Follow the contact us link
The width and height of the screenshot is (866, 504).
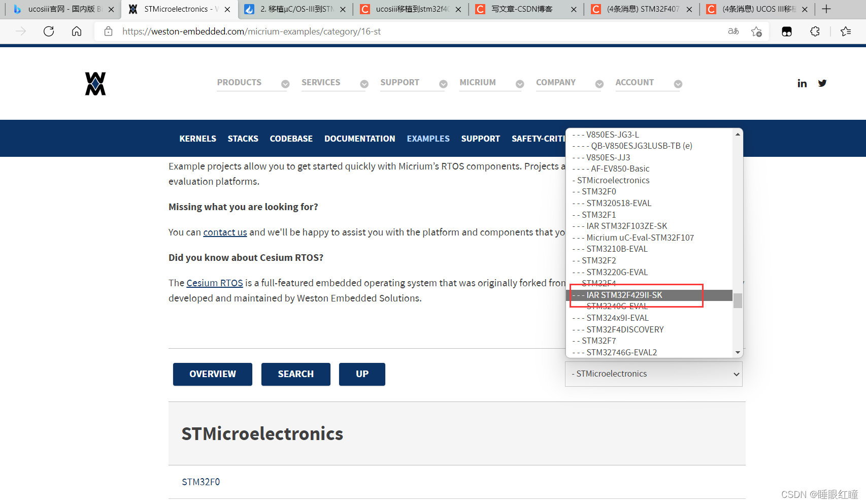pos(225,232)
